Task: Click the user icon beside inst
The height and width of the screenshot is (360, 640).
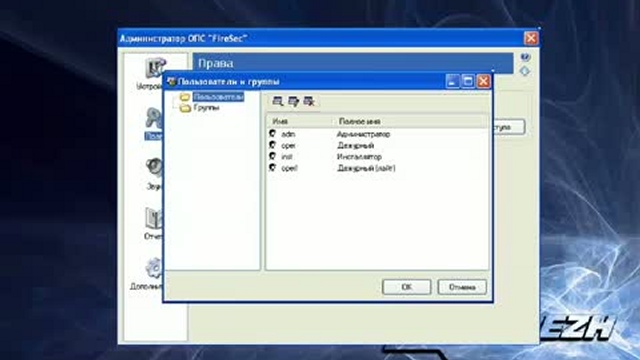Action: pos(273,156)
